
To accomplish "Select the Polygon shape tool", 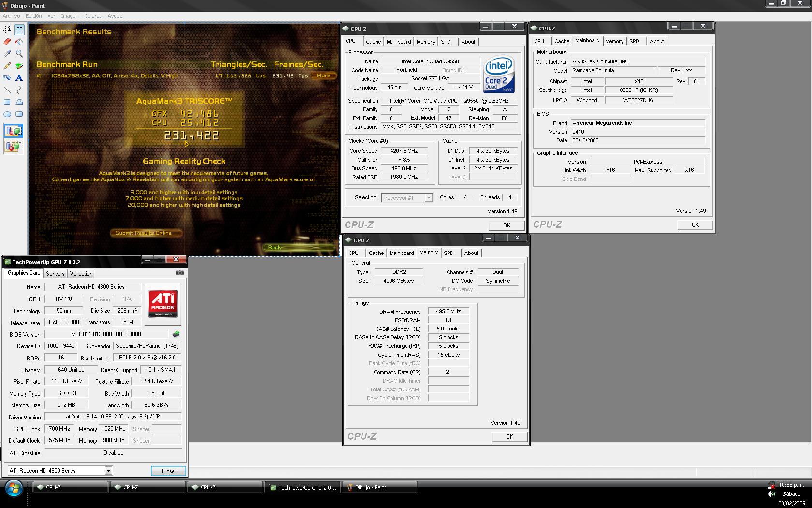I will pos(19,102).
